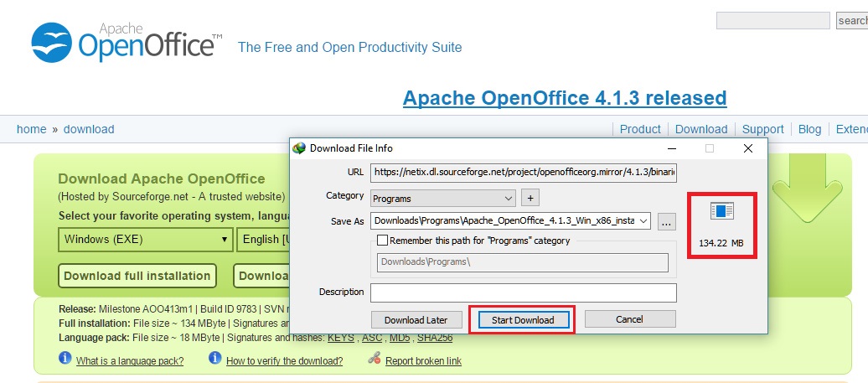Click the Download Apache OpenOffice heading
This screenshot has height=383, width=868.
pyautogui.click(x=162, y=179)
